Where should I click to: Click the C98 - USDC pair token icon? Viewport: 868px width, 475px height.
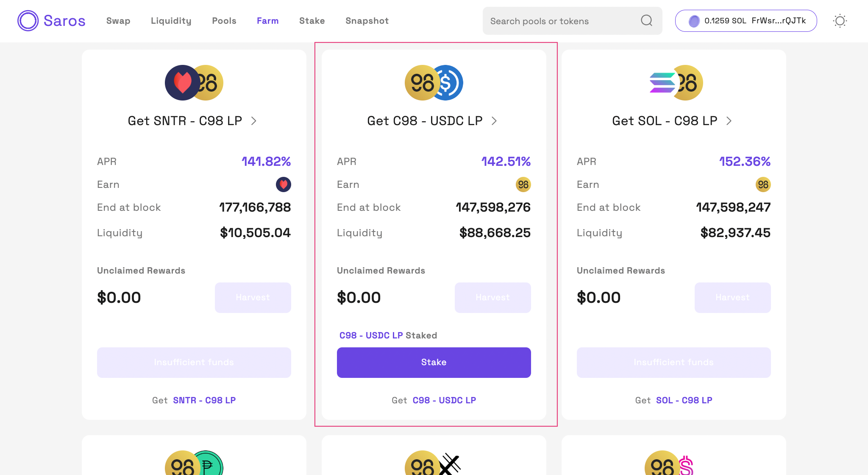pyautogui.click(x=434, y=83)
